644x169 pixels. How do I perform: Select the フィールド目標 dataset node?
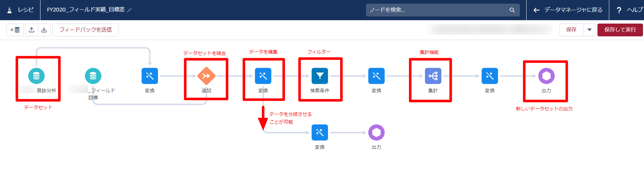(x=93, y=76)
